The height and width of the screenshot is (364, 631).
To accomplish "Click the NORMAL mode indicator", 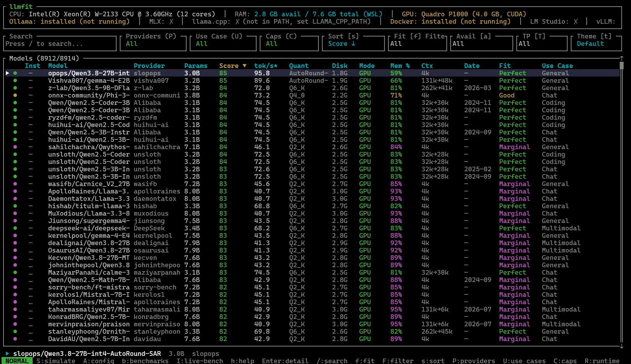I will click(17, 361).
